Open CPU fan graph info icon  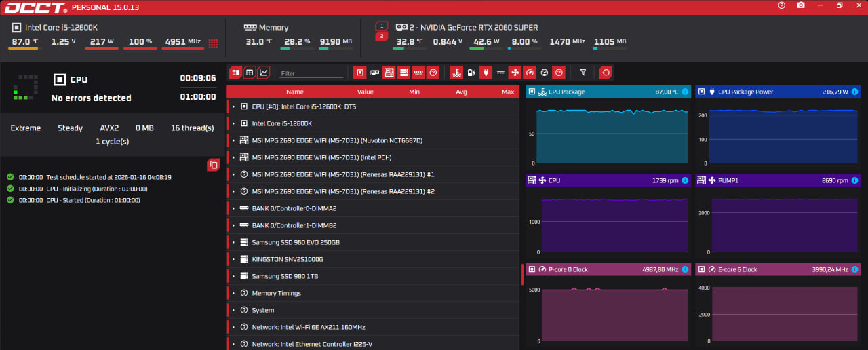coord(684,180)
